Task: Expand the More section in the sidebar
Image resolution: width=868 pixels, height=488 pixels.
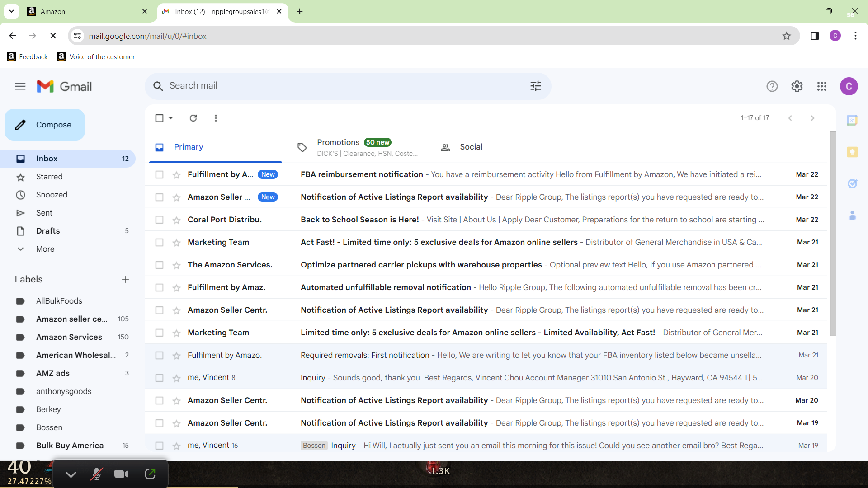Action: coord(45,249)
